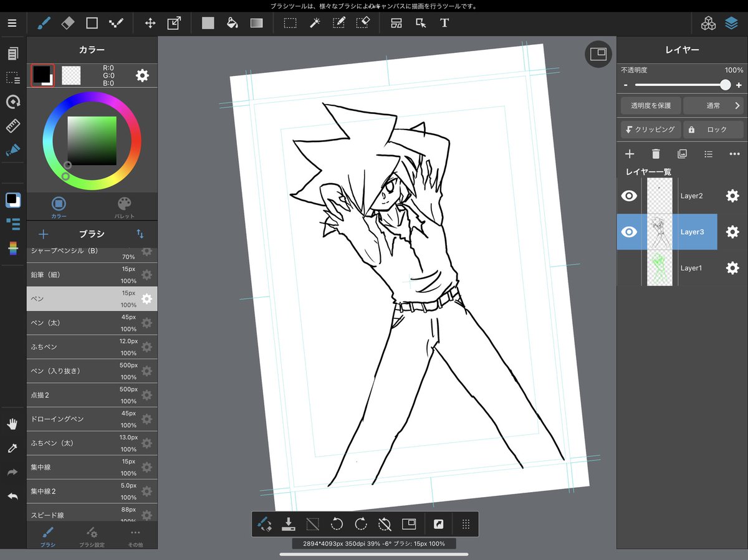
Task: Select the 集中線 brush
Action: coord(92,467)
